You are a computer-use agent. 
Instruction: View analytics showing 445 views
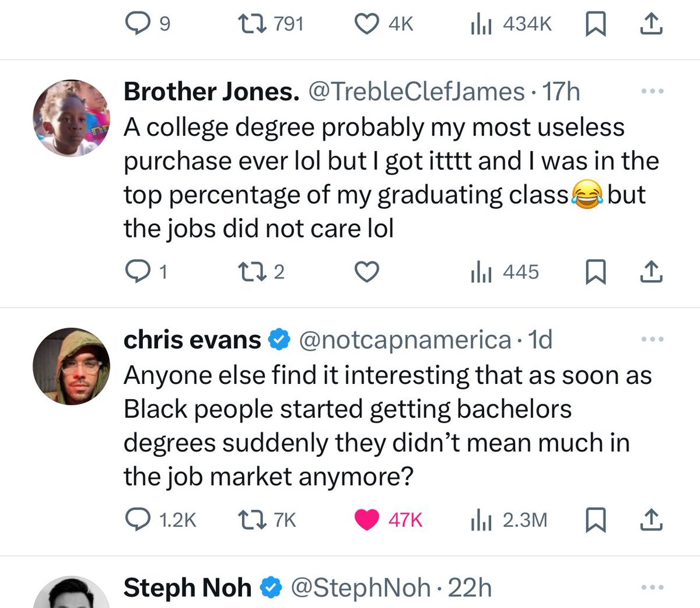pos(505,272)
